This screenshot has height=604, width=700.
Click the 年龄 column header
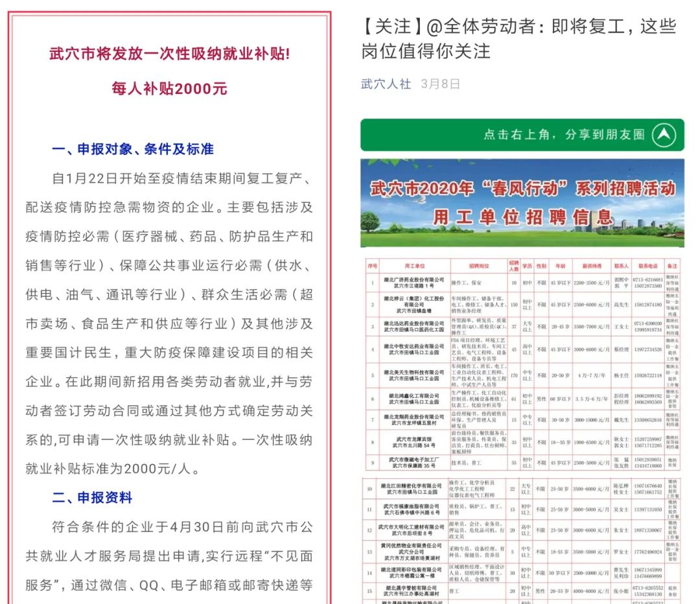point(560,266)
